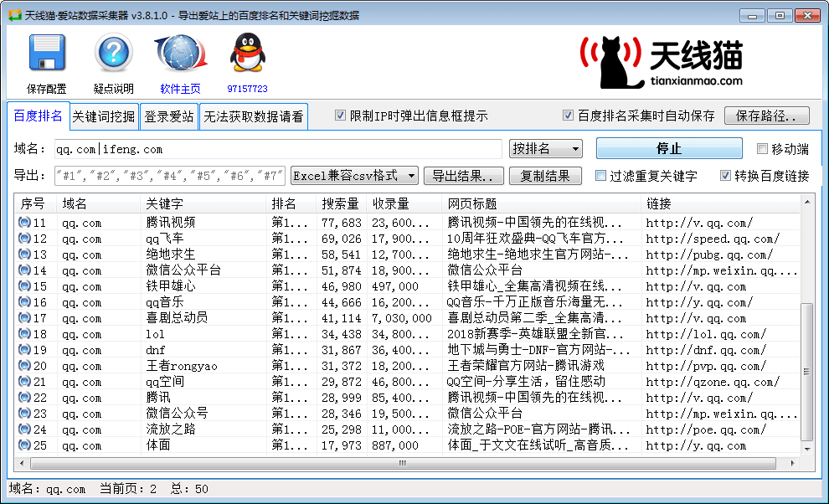Screen dimensions: 829x504
Task: Click link http://lol.qq.com/
Action: click(x=706, y=334)
